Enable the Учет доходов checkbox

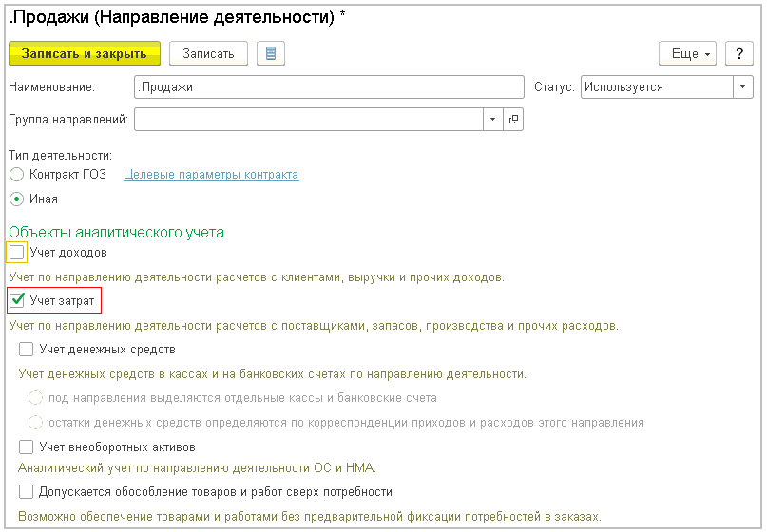point(16,253)
